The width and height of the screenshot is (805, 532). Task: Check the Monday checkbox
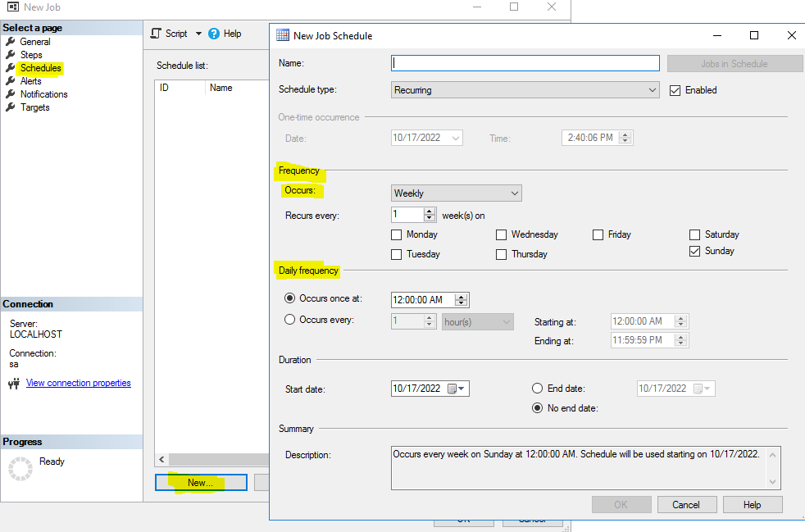click(x=396, y=234)
